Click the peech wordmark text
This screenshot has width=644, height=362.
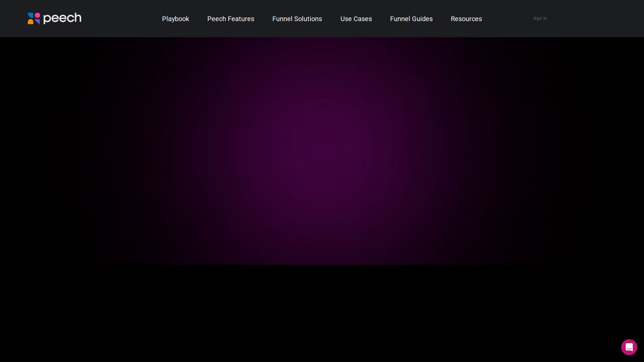coord(62,18)
